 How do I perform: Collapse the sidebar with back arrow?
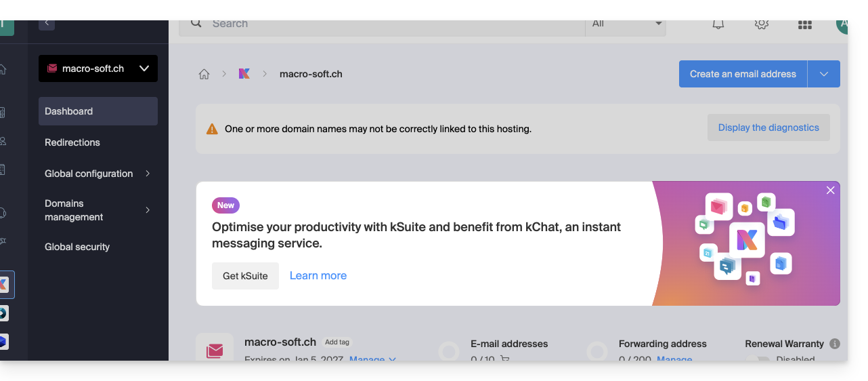47,24
